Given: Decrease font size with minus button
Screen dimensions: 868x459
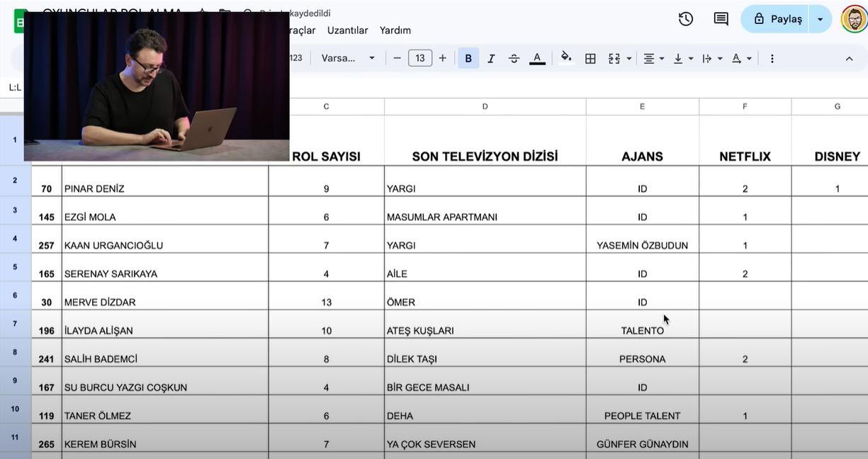Looking at the screenshot, I should (x=397, y=58).
